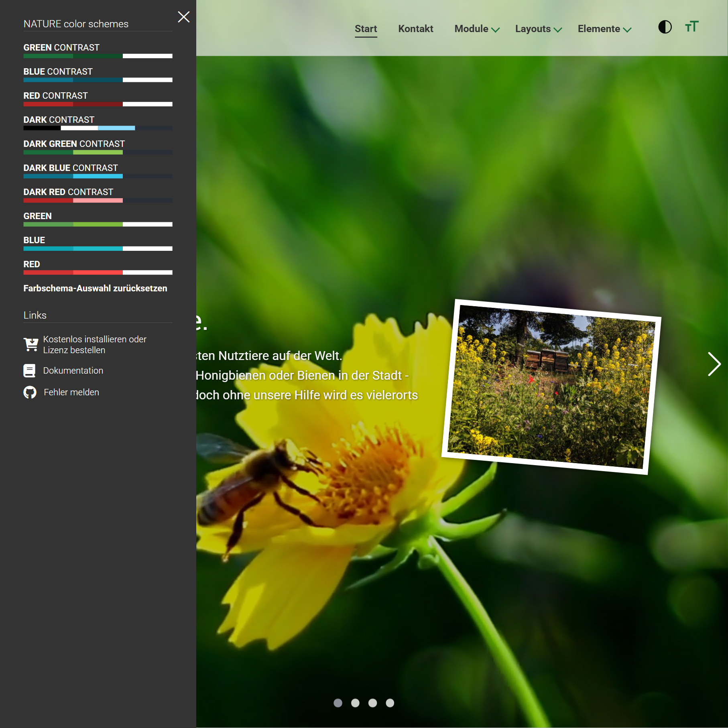The width and height of the screenshot is (728, 728).
Task: Toggle the contrast half-circle icon
Action: coord(665,27)
